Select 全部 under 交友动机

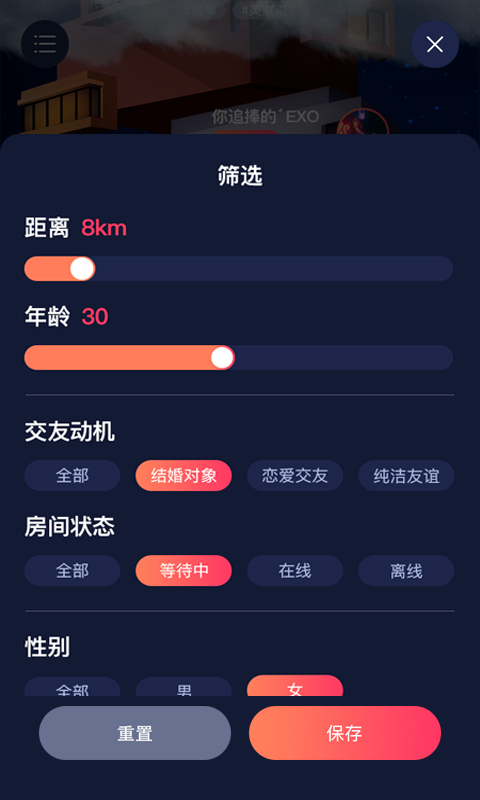(x=72, y=476)
